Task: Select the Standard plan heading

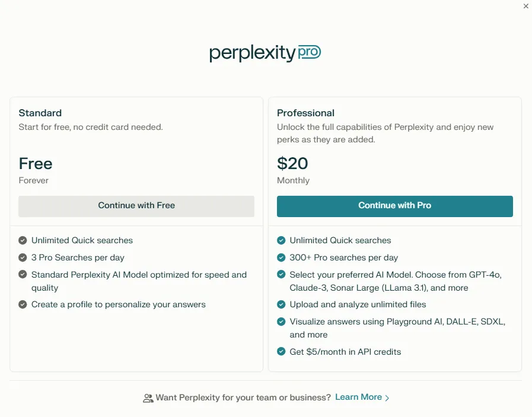Action: coord(40,113)
